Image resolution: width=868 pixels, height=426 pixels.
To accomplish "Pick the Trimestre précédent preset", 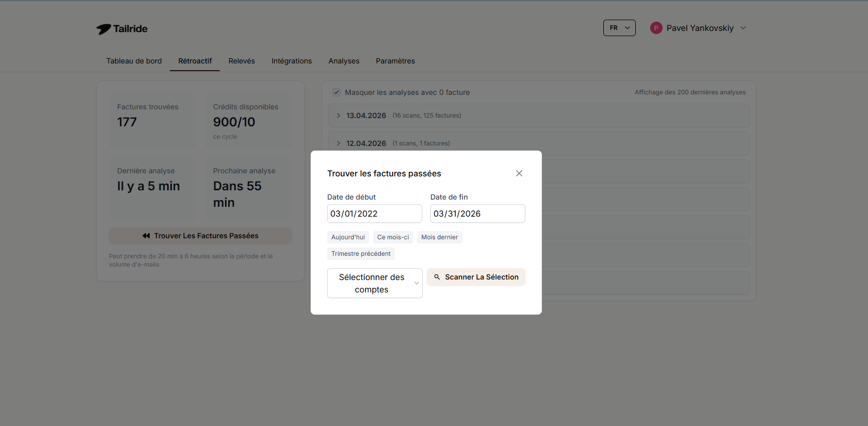I will 361,254.
